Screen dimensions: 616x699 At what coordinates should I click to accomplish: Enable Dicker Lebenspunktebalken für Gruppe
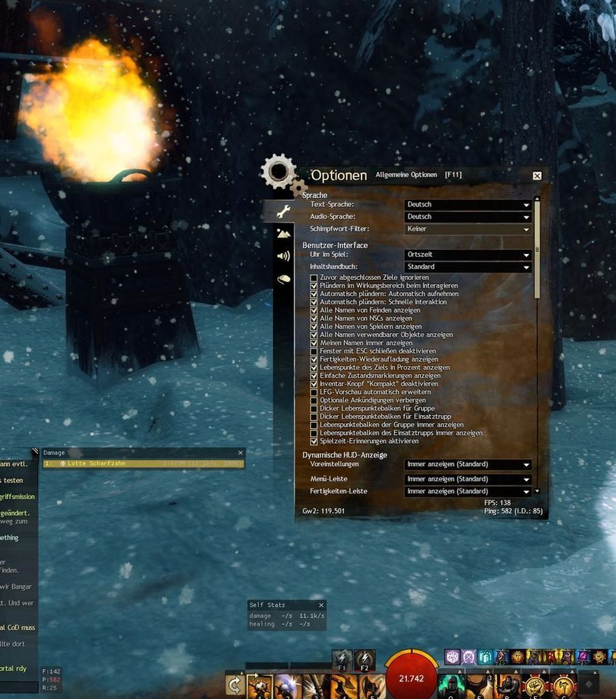[314, 409]
